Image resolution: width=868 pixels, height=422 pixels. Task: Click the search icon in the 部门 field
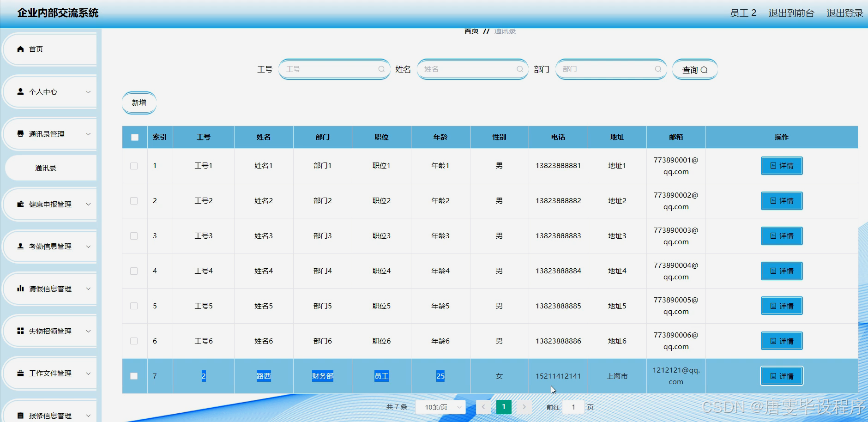[658, 69]
